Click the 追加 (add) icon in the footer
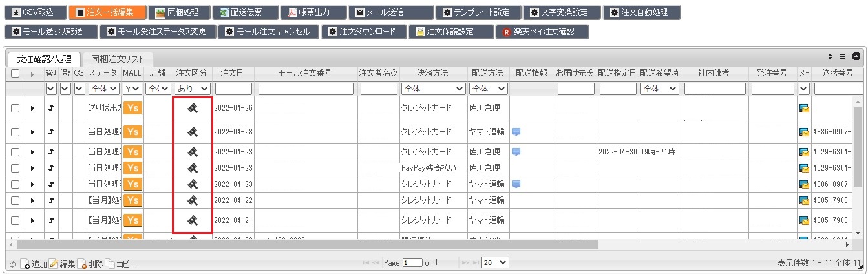Image resolution: width=868 pixels, height=274 pixels. point(25,264)
